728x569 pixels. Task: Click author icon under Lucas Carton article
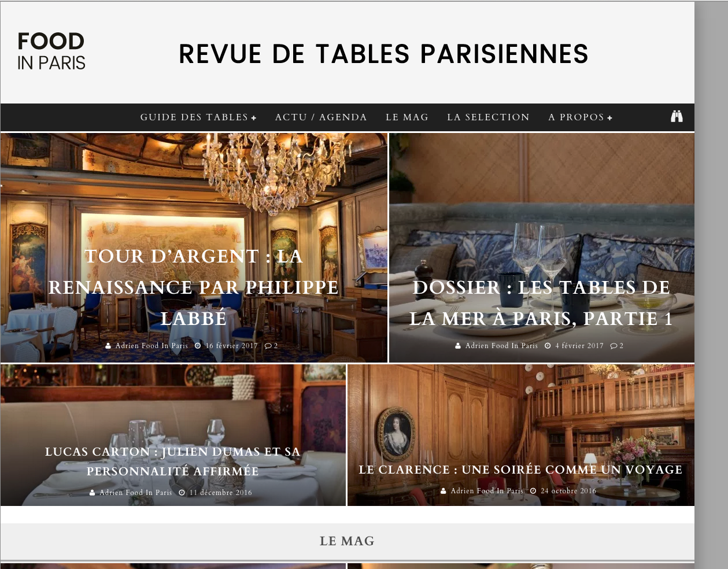tap(93, 493)
